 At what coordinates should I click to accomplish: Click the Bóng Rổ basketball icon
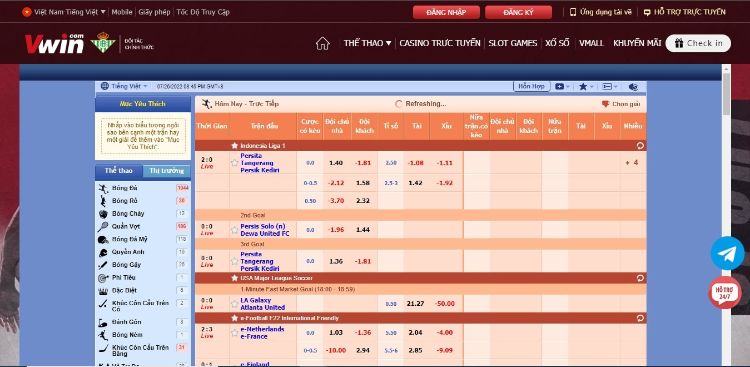pyautogui.click(x=103, y=201)
